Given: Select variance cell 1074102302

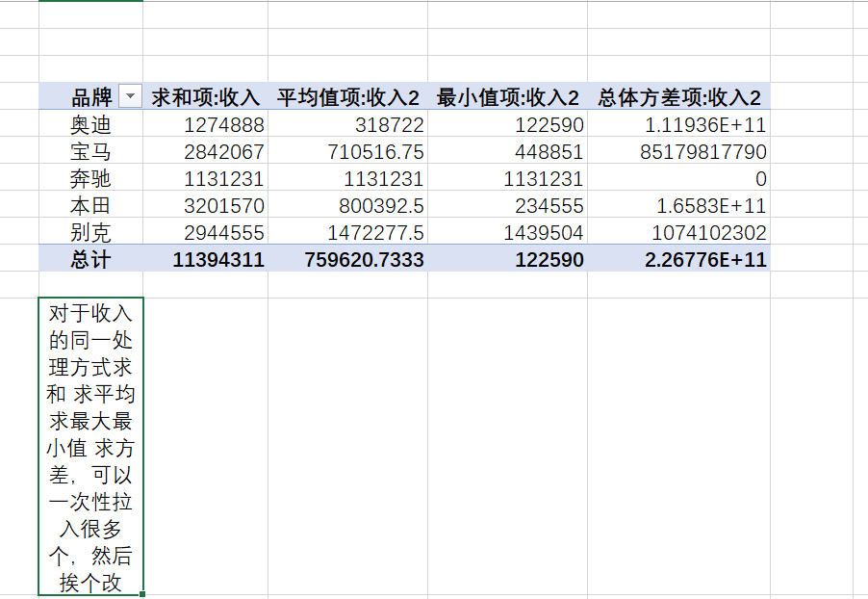Looking at the screenshot, I should (x=678, y=232).
